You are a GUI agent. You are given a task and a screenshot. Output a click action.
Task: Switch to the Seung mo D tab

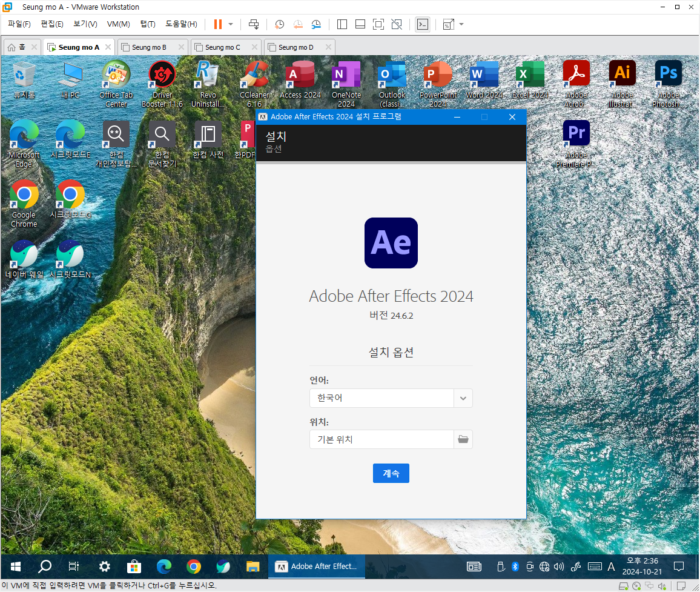click(296, 47)
